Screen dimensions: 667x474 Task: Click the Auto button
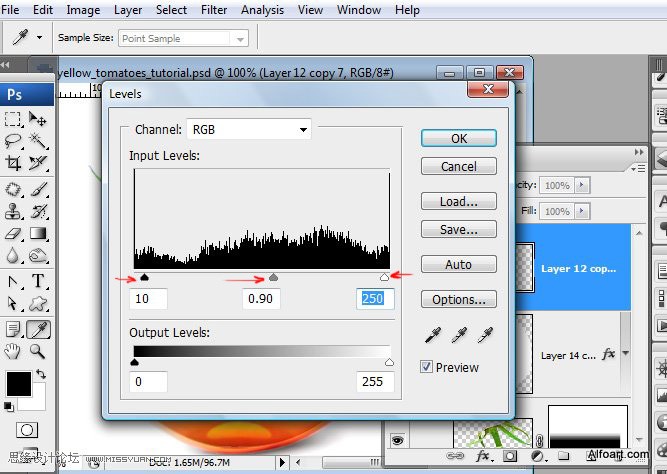point(459,264)
